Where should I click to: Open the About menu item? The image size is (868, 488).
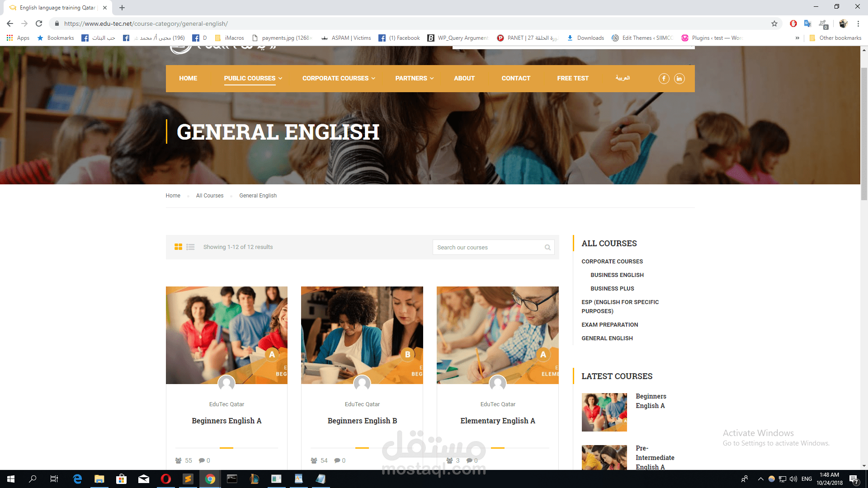(464, 79)
